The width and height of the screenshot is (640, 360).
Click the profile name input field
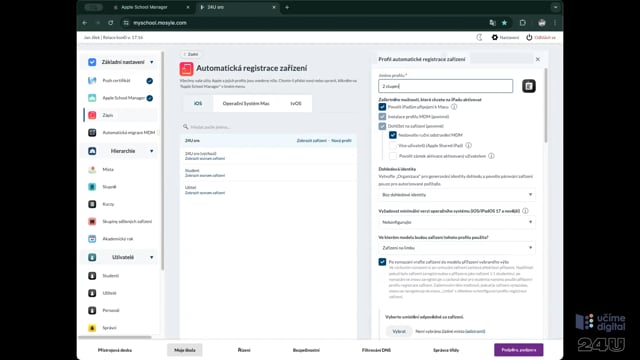445,86
